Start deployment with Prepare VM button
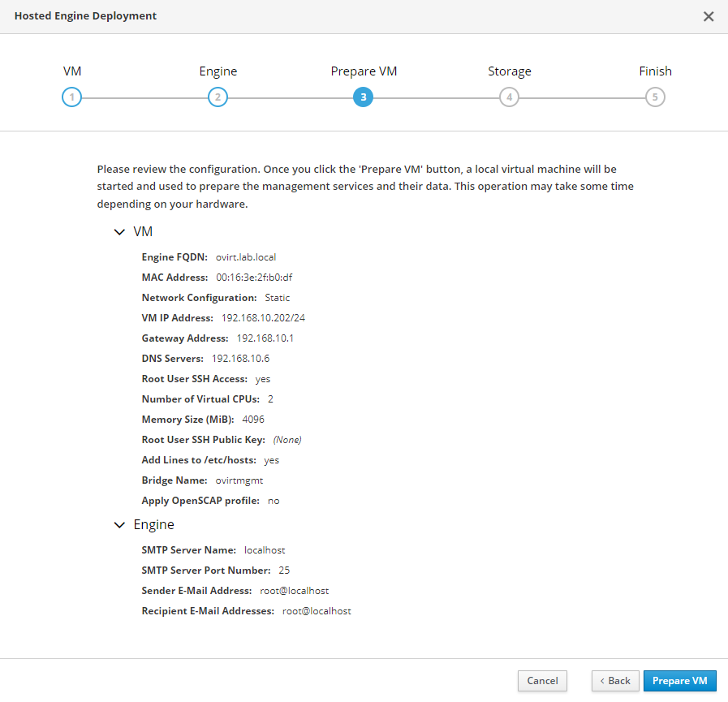 (x=679, y=681)
